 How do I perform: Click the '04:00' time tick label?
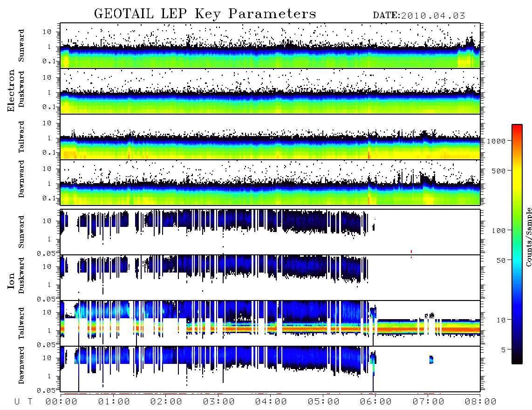271,402
